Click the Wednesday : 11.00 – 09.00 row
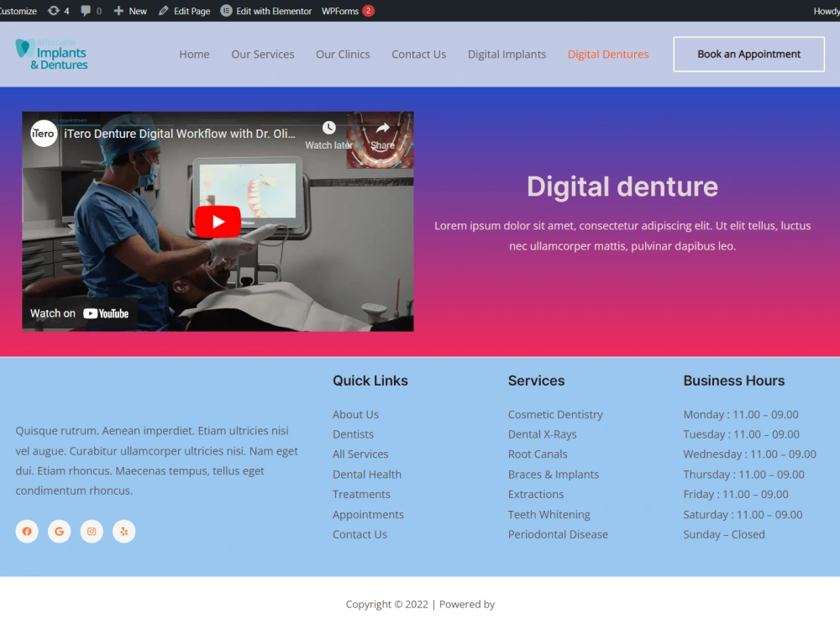 click(750, 454)
